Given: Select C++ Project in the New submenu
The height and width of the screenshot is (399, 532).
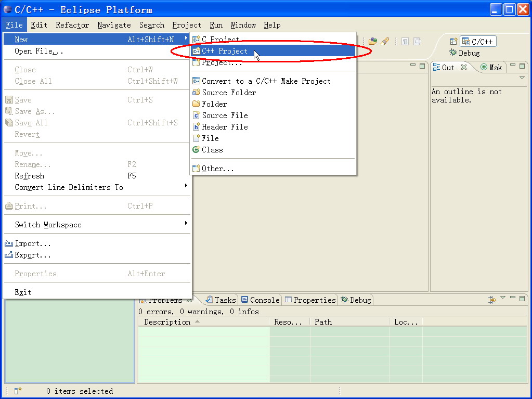Looking at the screenshot, I should 273,51.
